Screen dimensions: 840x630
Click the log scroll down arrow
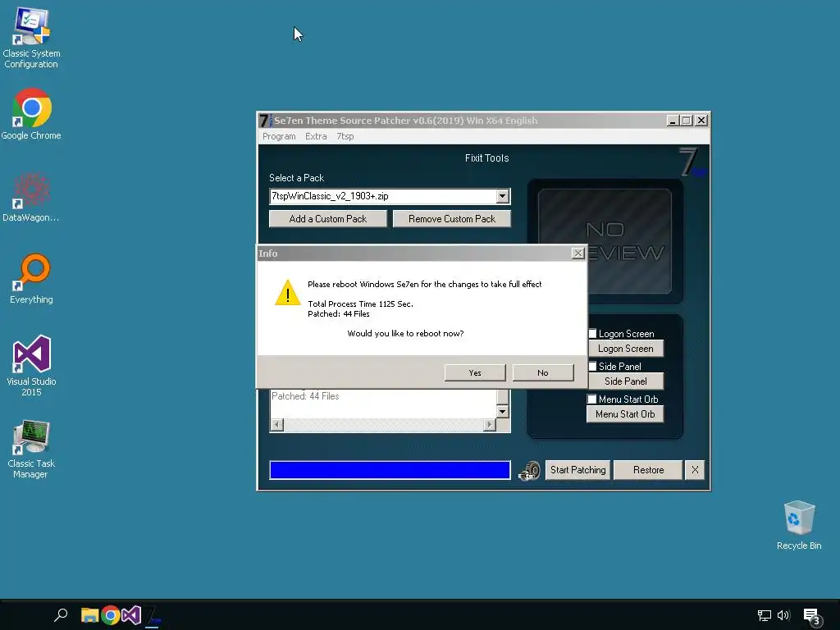click(x=502, y=412)
